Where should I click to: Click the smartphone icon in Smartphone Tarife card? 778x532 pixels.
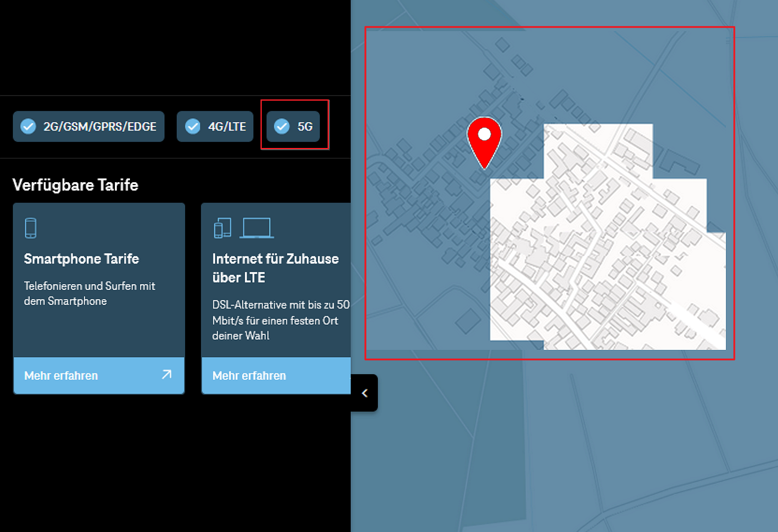pyautogui.click(x=31, y=228)
